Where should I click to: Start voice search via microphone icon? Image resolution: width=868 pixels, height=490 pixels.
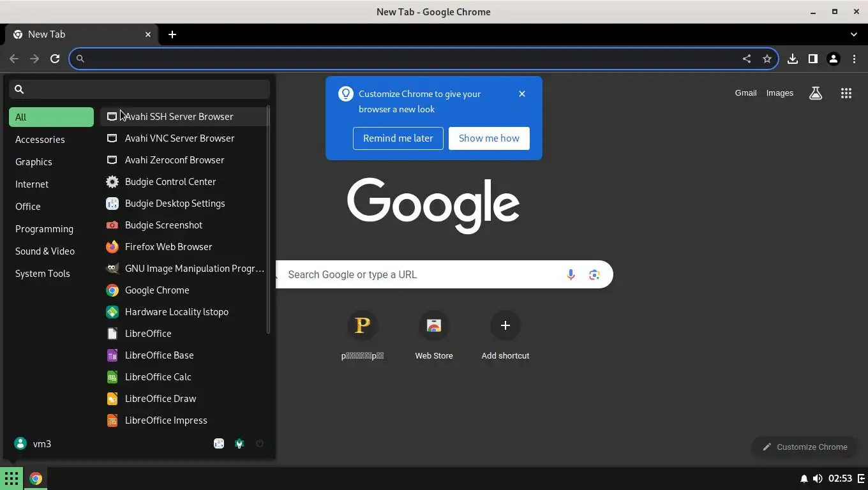571,274
